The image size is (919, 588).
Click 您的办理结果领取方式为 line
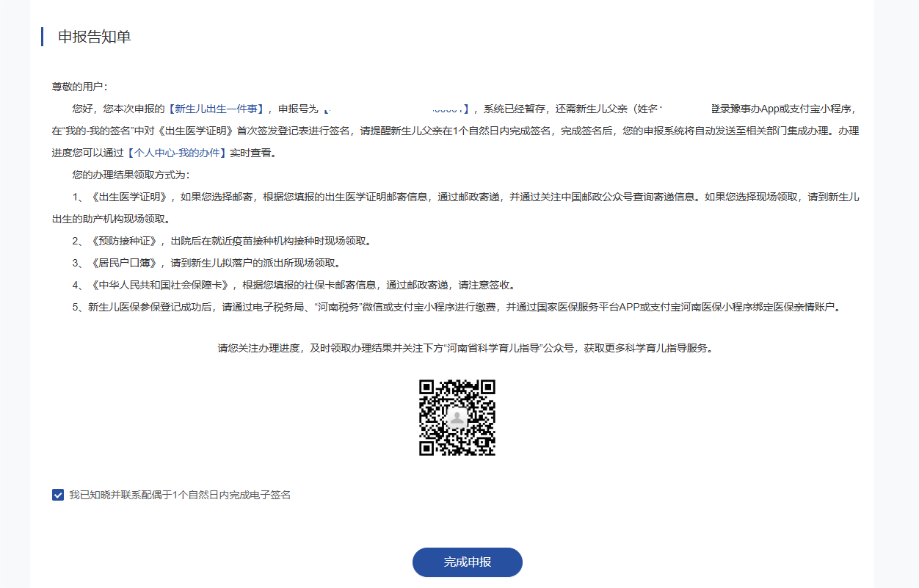(131, 175)
